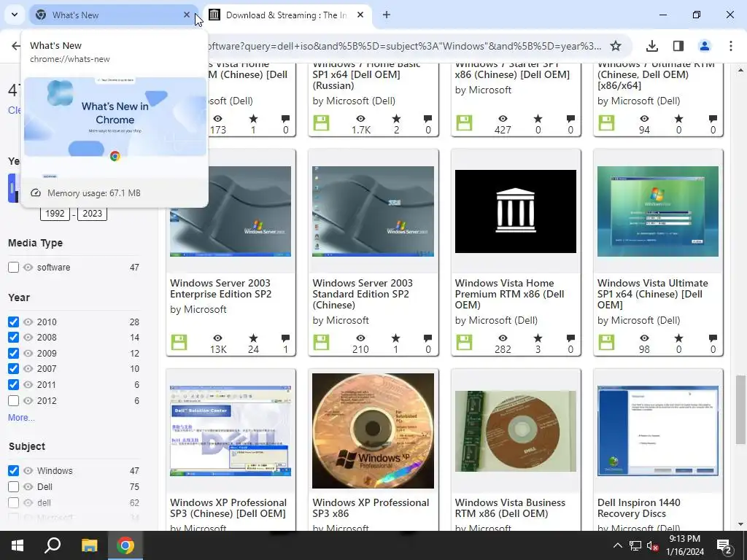The width and height of the screenshot is (747, 560).
Task: Open the Windows Start menu
Action: [18, 545]
